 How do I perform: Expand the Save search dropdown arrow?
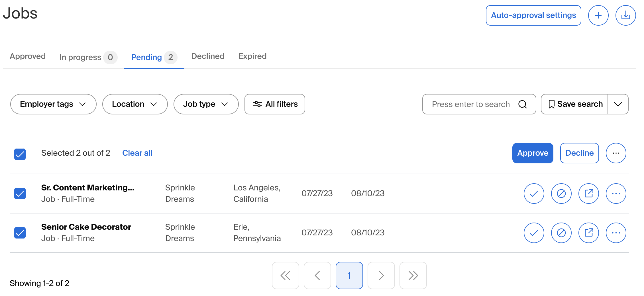(x=618, y=104)
